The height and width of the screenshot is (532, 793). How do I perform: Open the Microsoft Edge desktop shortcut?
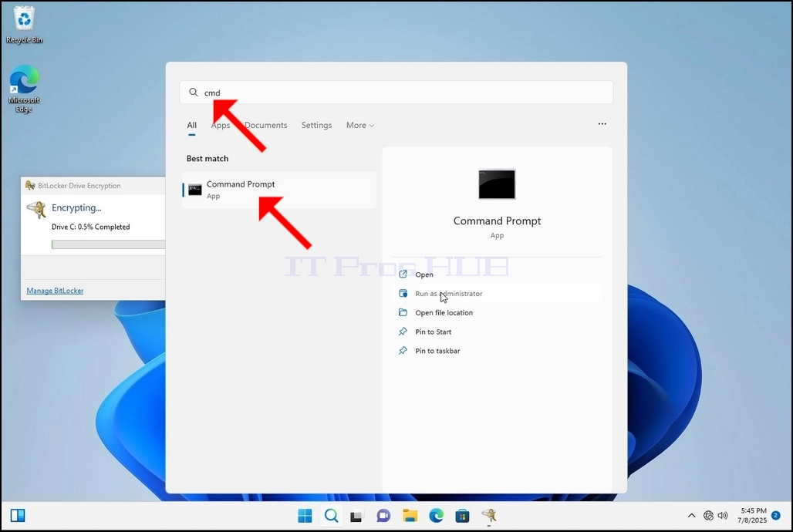[24, 89]
